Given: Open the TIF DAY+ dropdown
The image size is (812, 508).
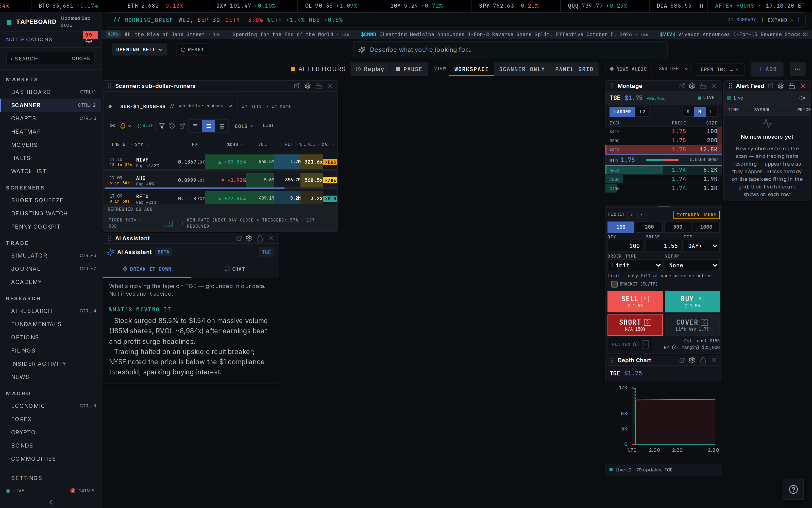Looking at the screenshot, I should coord(701,246).
